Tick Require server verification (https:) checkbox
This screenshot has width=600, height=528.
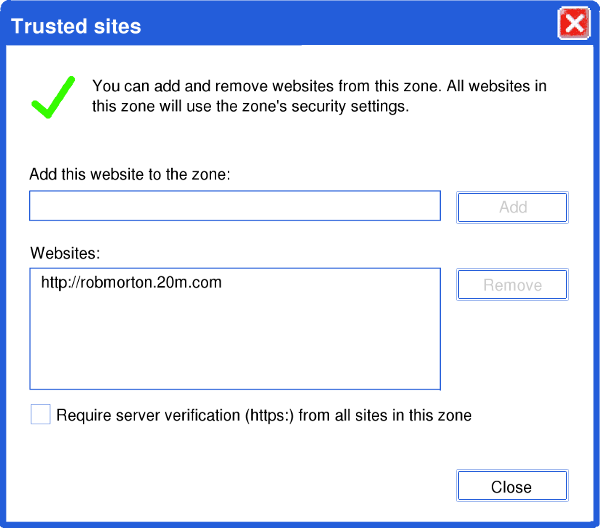coord(41,414)
